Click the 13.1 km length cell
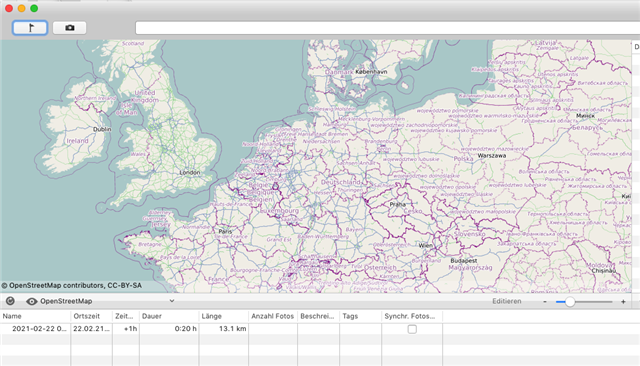Image resolution: width=640 pixels, height=366 pixels. point(233,329)
